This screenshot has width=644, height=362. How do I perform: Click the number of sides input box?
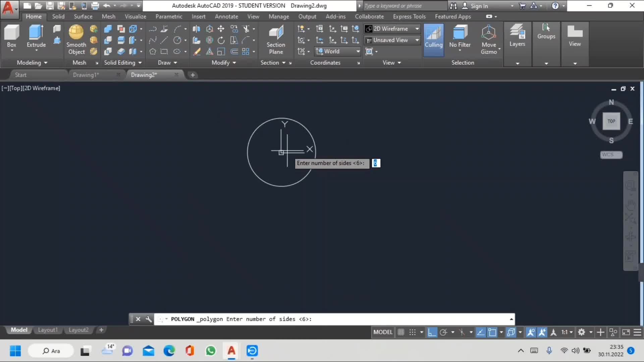click(376, 163)
